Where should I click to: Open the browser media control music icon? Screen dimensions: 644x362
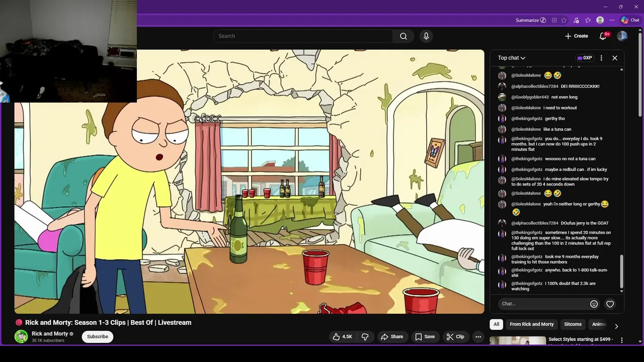(x=576, y=20)
